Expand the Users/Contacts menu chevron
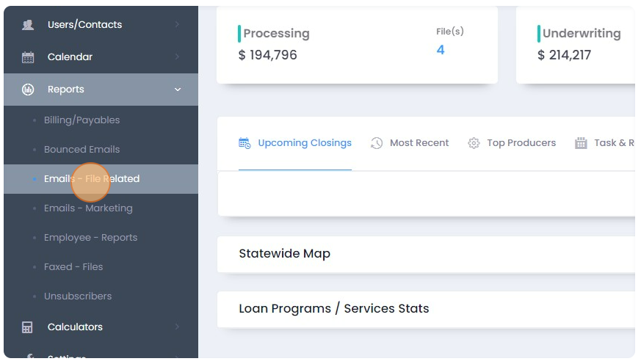The width and height of the screenshot is (641, 364). click(x=177, y=24)
